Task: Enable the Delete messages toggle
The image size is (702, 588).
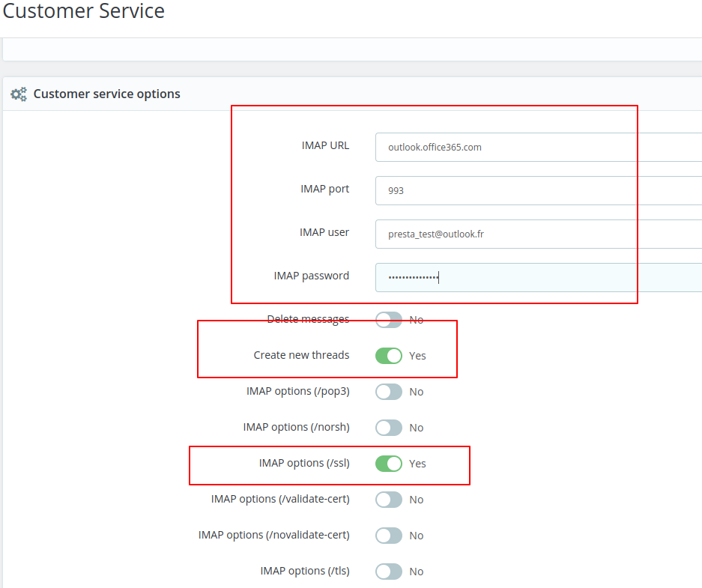Action: [388, 319]
